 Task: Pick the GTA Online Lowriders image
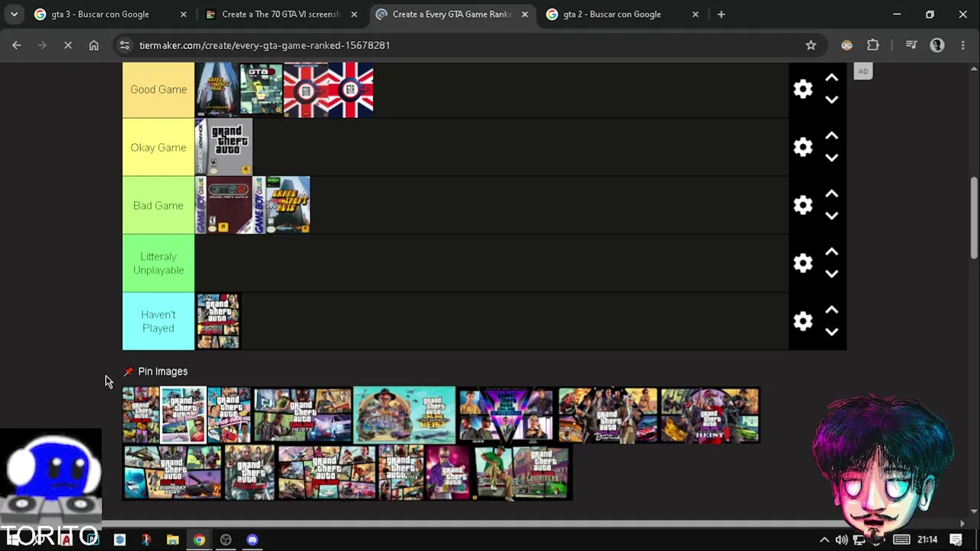pos(523,473)
